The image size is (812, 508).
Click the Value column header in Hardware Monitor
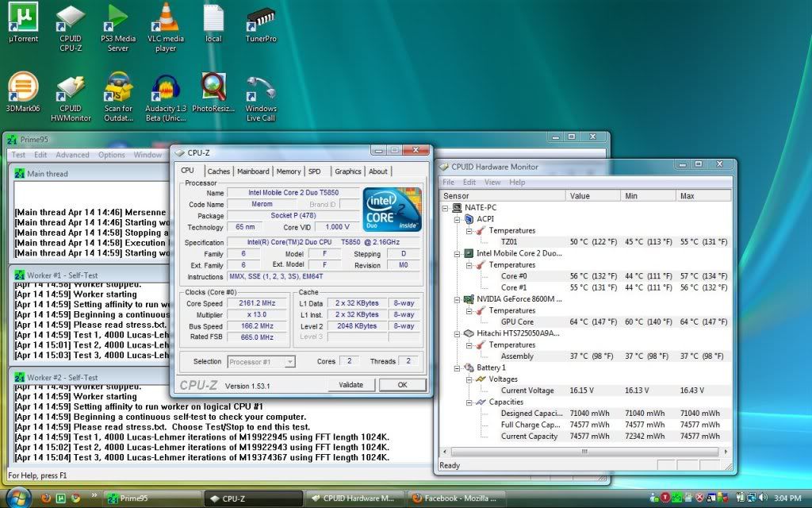point(593,196)
